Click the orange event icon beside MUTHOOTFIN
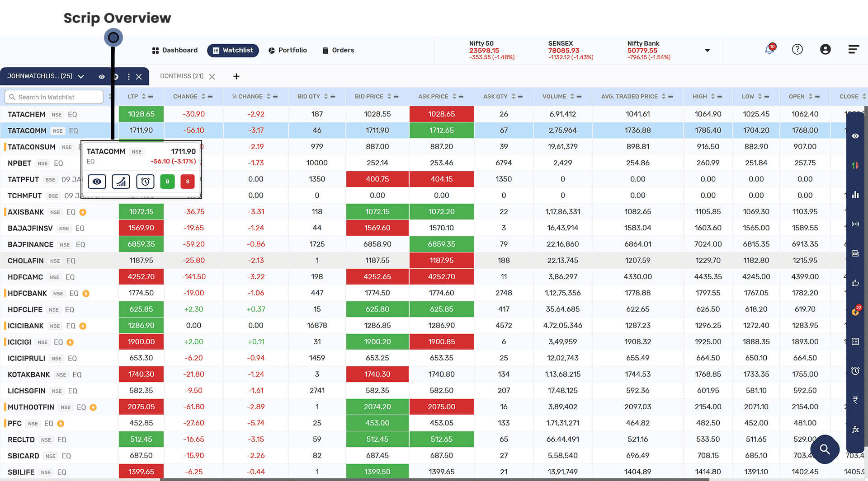868x481 pixels. pos(93,407)
